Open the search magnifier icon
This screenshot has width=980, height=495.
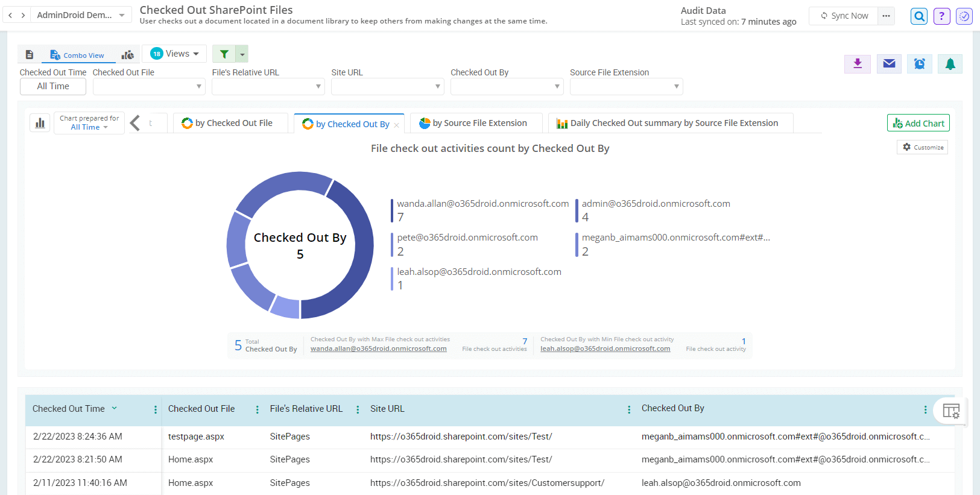(919, 16)
